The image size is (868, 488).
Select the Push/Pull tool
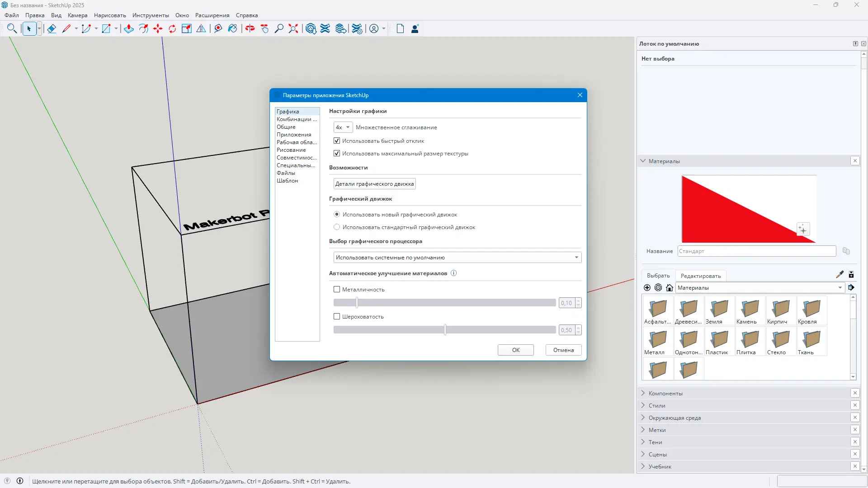tap(129, 29)
